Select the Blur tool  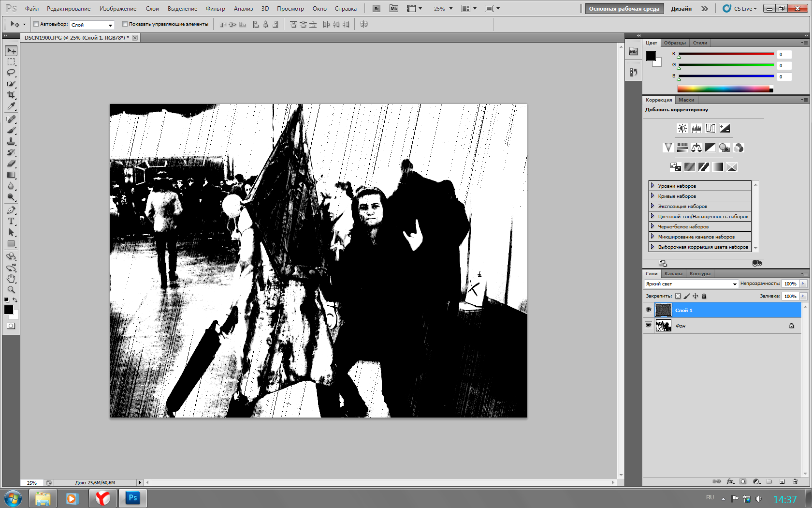pyautogui.click(x=11, y=186)
